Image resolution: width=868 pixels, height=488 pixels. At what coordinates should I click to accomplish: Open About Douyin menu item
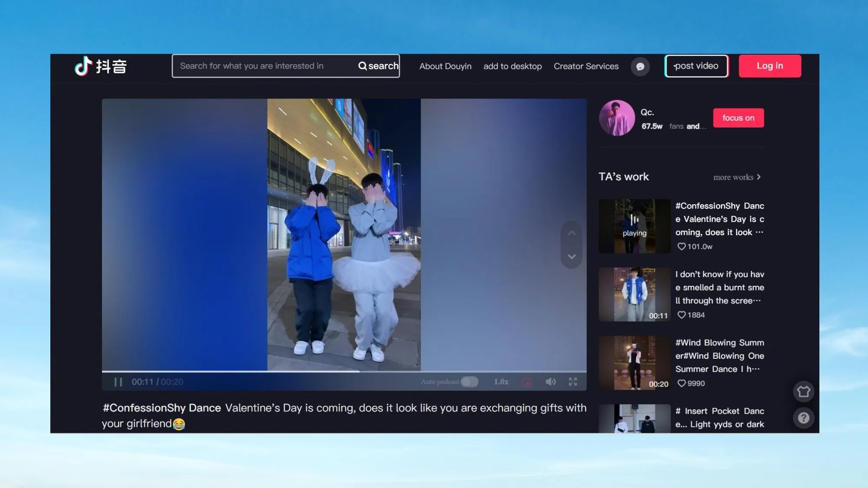tap(445, 66)
